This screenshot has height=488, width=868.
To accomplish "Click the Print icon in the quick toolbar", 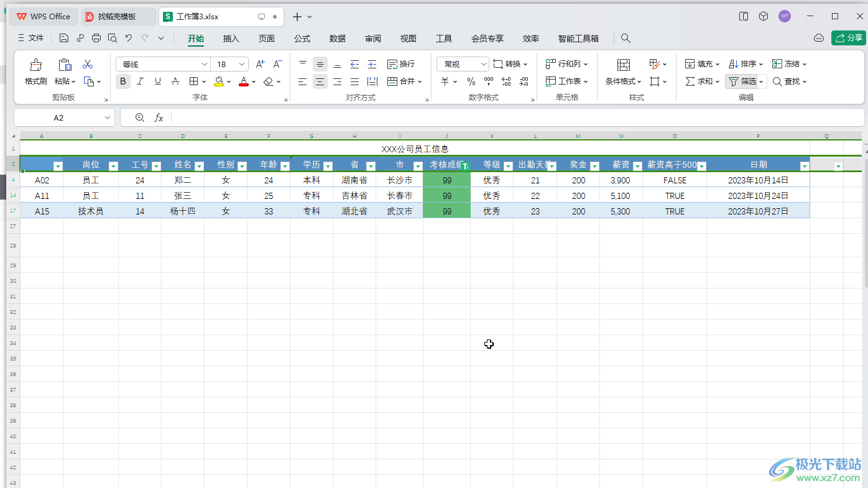I will (x=96, y=38).
